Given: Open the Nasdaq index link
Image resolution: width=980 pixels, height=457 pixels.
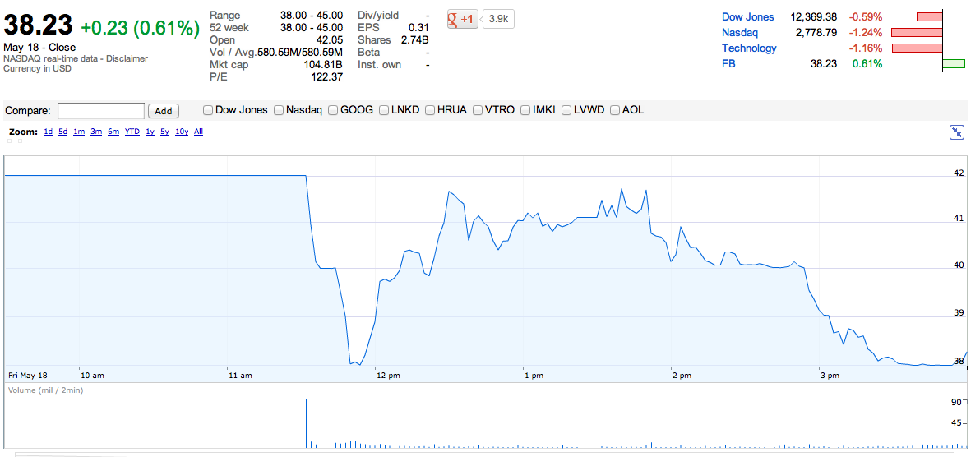Looking at the screenshot, I should click(x=739, y=33).
